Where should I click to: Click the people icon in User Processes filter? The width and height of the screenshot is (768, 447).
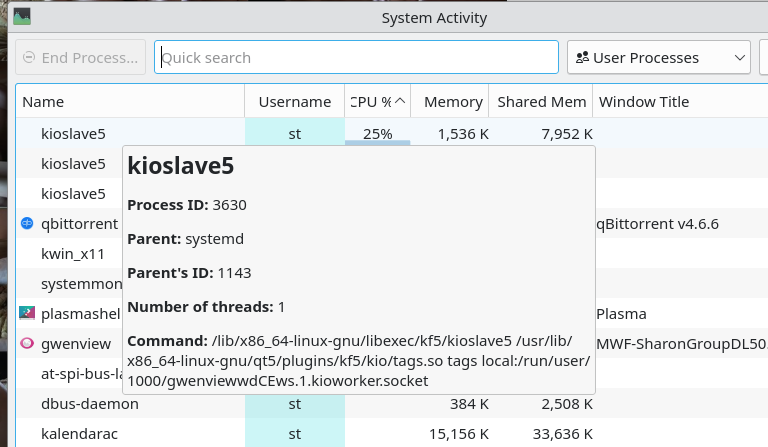pyautogui.click(x=582, y=58)
